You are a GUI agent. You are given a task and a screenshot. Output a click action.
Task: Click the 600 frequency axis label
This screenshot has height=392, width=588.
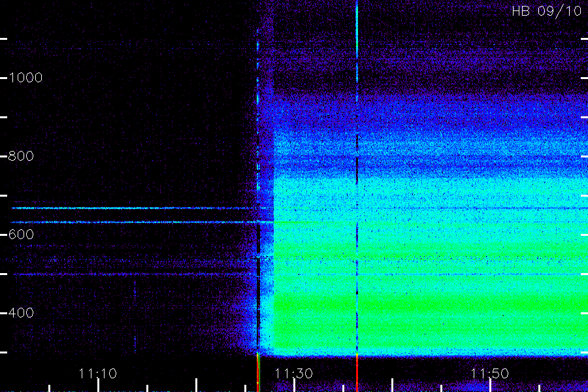click(21, 235)
